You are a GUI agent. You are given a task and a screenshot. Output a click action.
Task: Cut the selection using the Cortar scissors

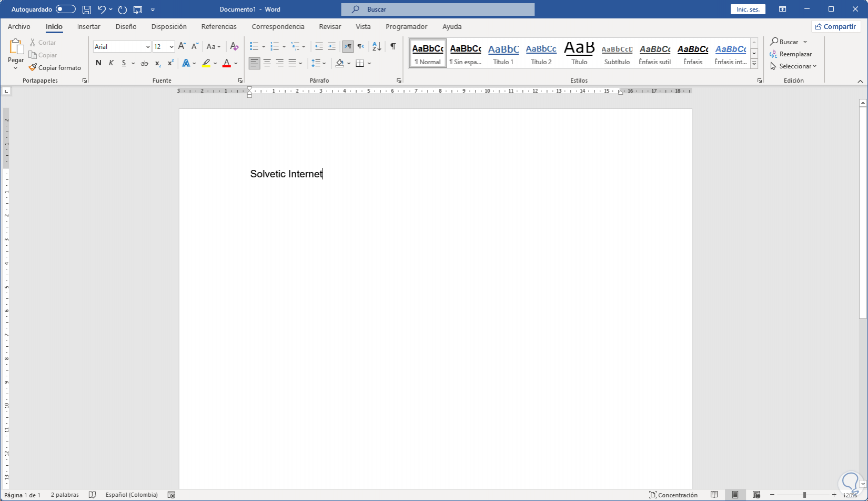click(43, 43)
